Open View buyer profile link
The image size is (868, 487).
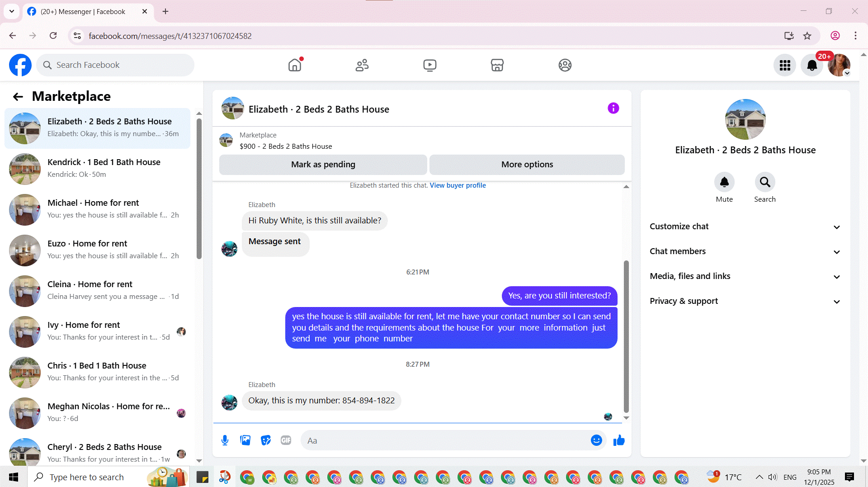click(458, 185)
